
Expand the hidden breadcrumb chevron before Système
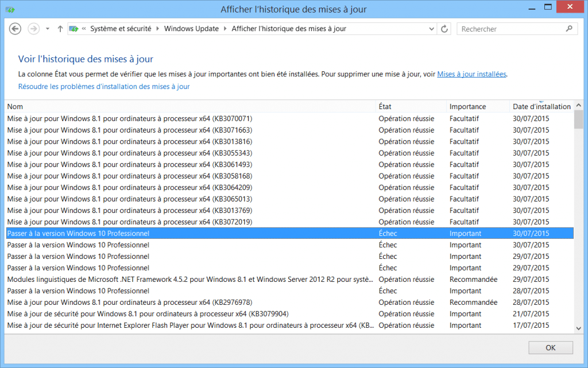[x=84, y=29]
